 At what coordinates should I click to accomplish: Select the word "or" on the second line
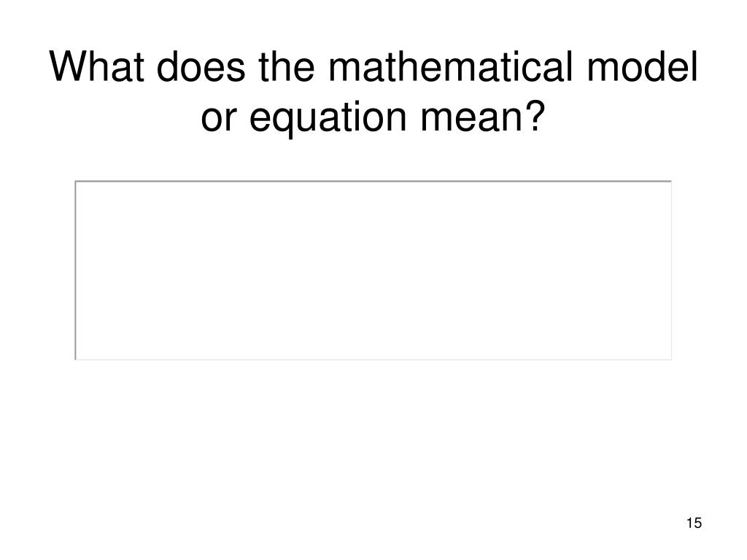pyautogui.click(x=219, y=117)
